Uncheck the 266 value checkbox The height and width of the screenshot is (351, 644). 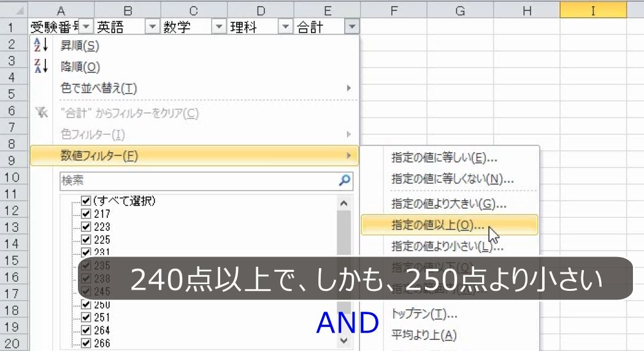click(x=86, y=343)
